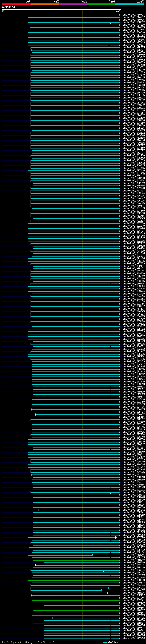Select the UniRef100_P12468 label

coord(134,138)
